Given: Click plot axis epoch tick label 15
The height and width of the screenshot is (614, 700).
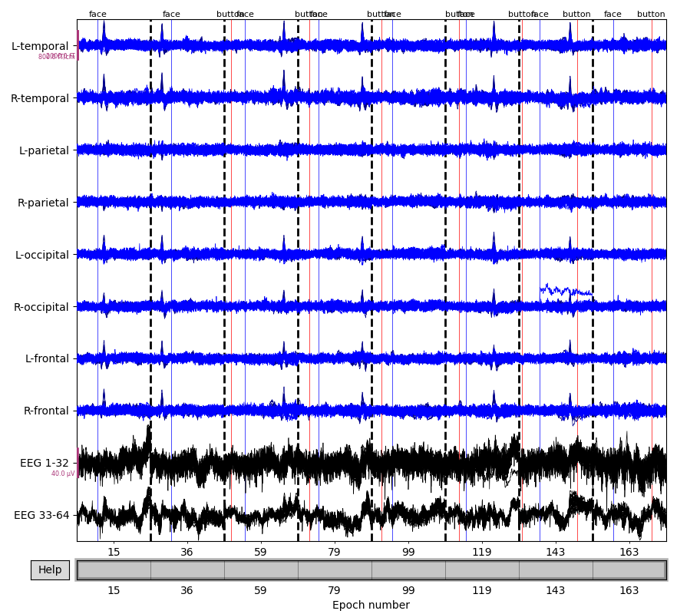Looking at the screenshot, I should (x=114, y=552).
